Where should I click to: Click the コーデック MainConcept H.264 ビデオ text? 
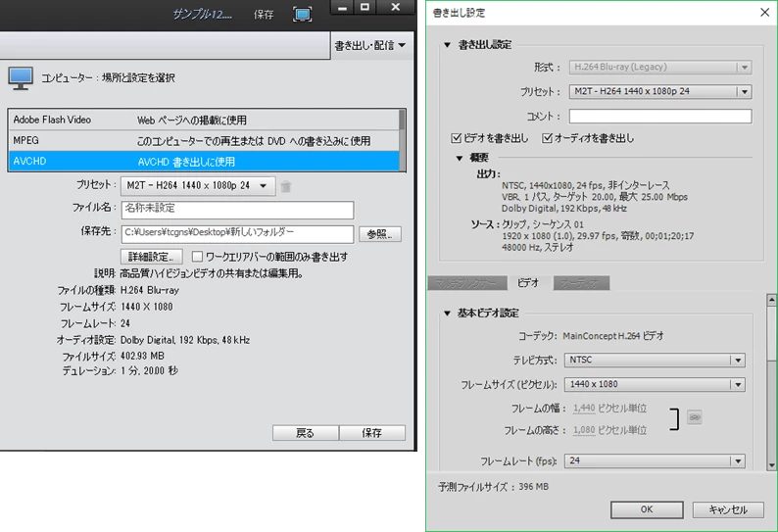click(613, 336)
